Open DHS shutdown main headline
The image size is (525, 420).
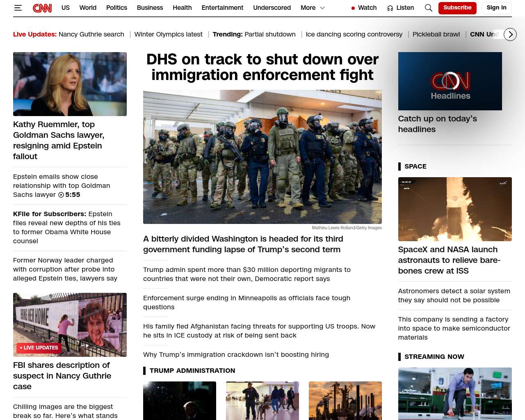coord(262,67)
